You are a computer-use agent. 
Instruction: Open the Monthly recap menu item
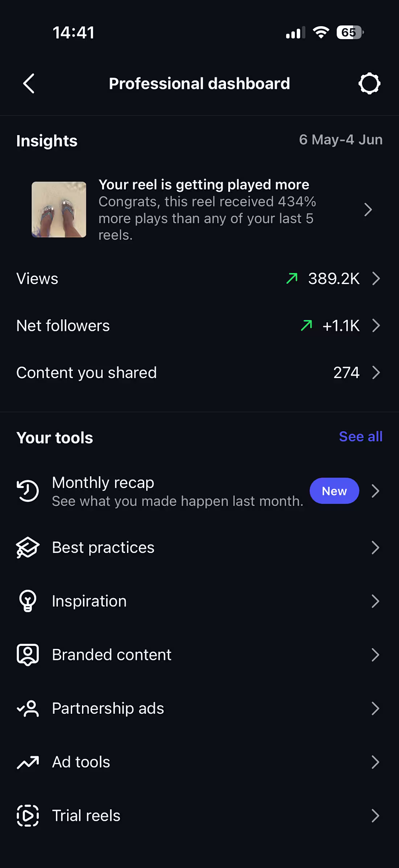point(199,491)
